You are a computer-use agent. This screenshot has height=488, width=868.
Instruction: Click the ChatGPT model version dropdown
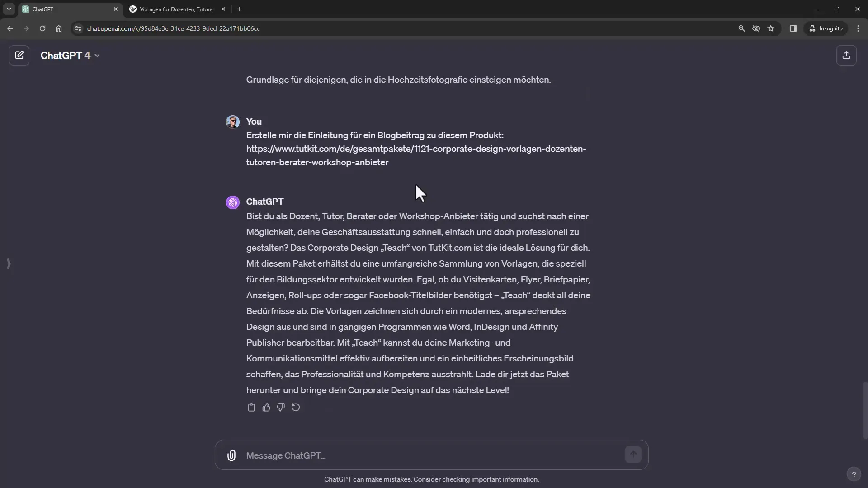(x=69, y=55)
